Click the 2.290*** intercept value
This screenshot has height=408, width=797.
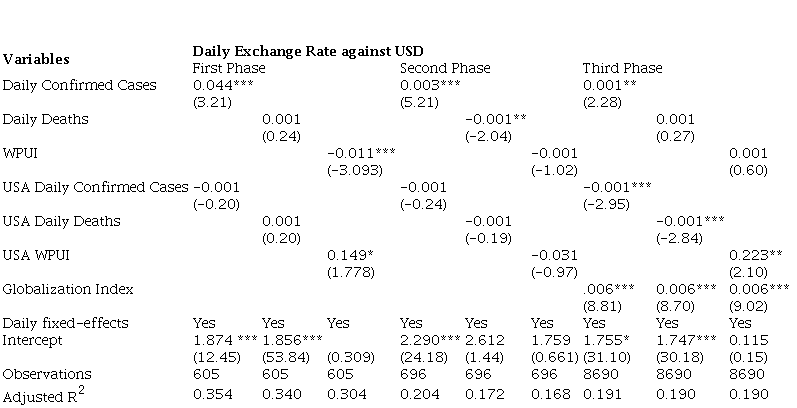coord(430,340)
